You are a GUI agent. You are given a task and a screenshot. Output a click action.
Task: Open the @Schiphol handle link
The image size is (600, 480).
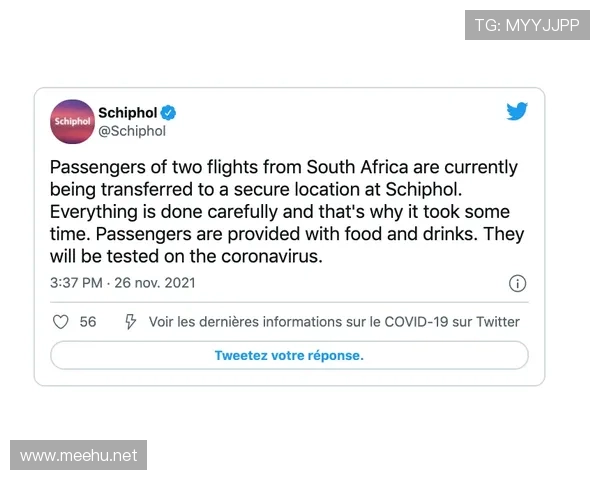[x=132, y=131]
